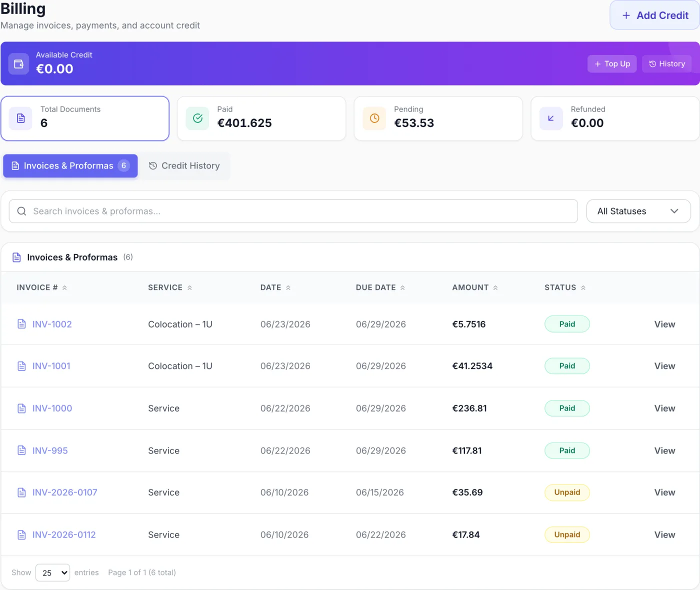Image resolution: width=700 pixels, height=590 pixels.
Task: Click document icon next to INV-1002
Action: pyautogui.click(x=21, y=324)
